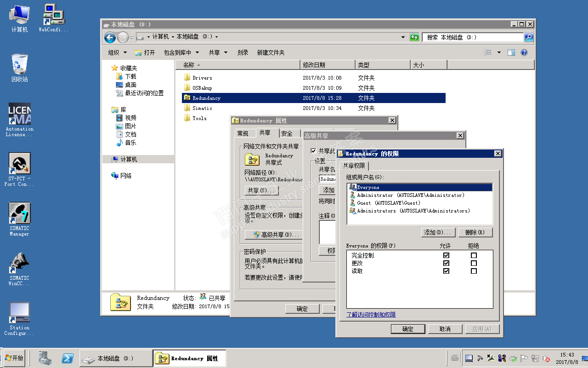Open view options dropdown arrow

pos(499,52)
